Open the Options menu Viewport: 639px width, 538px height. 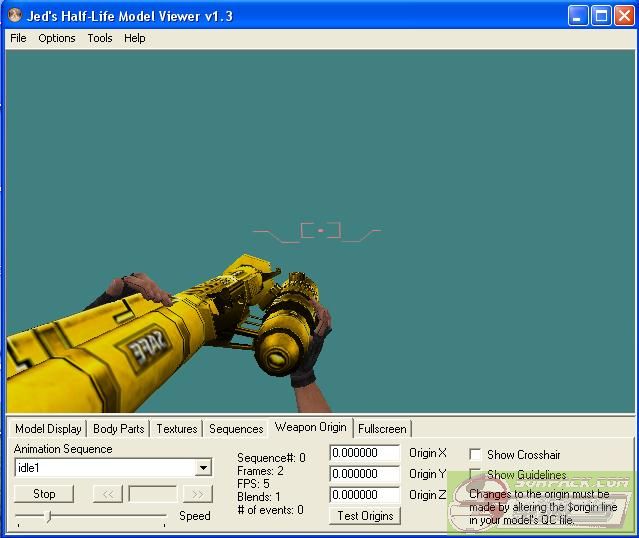(x=57, y=38)
